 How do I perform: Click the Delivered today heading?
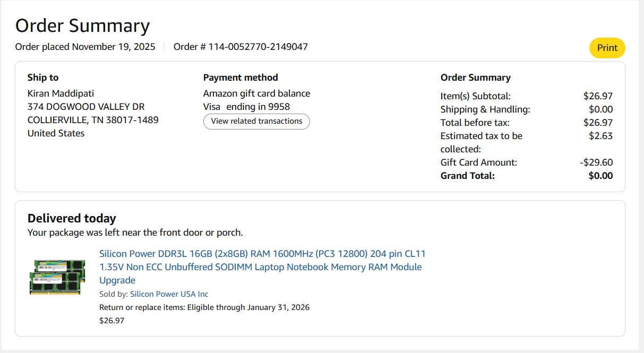pos(72,218)
